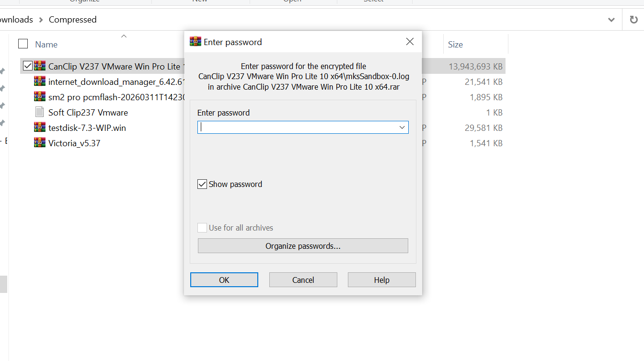Click the sm2 pro pcmflash archive icon
This screenshot has width=644, height=361.
pos(40,97)
